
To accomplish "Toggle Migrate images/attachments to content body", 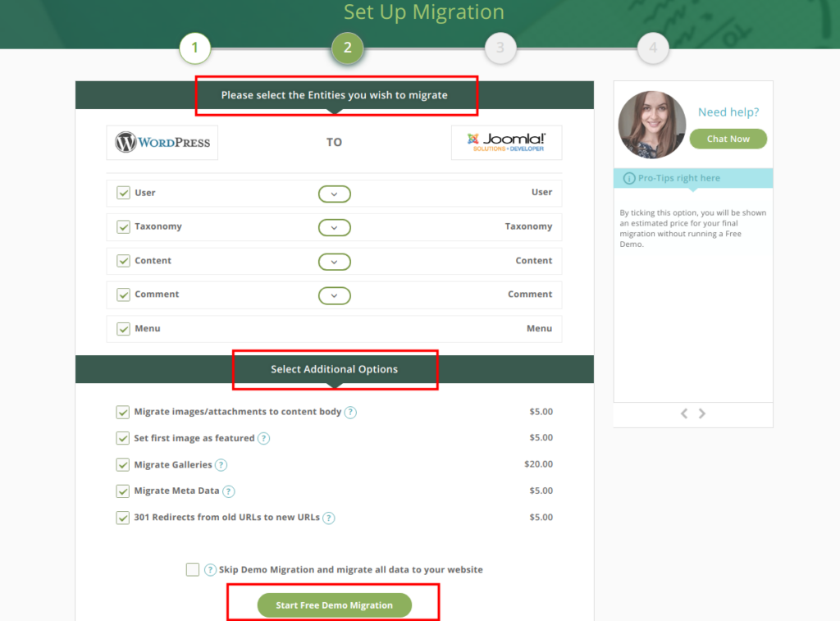I will point(123,412).
